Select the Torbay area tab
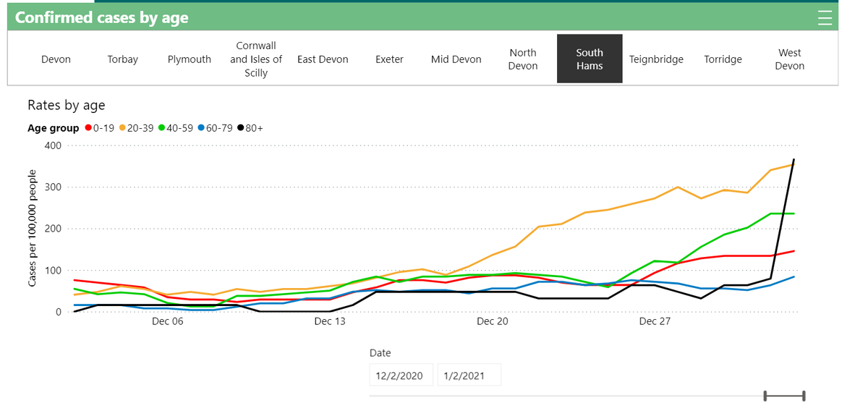This screenshot has height=419, width=868. pos(122,59)
